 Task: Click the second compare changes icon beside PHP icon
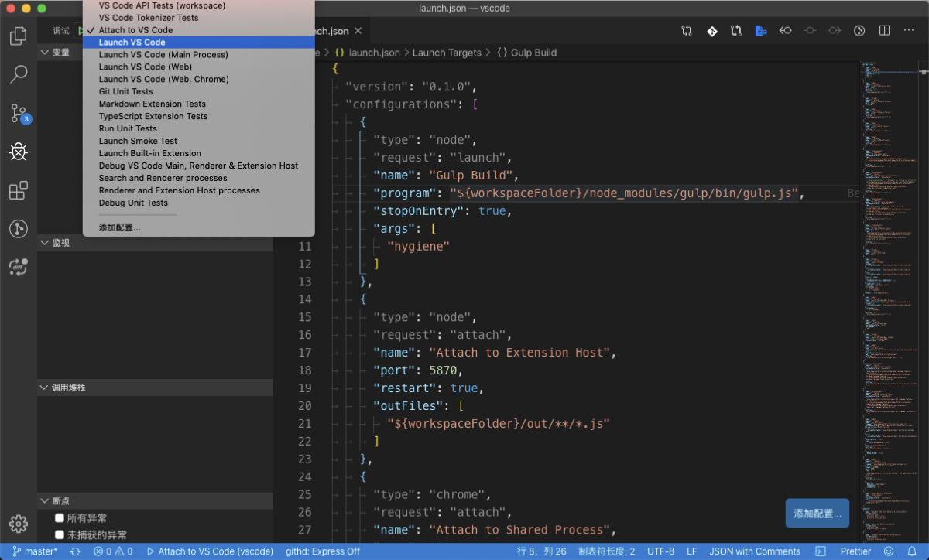[x=736, y=31]
